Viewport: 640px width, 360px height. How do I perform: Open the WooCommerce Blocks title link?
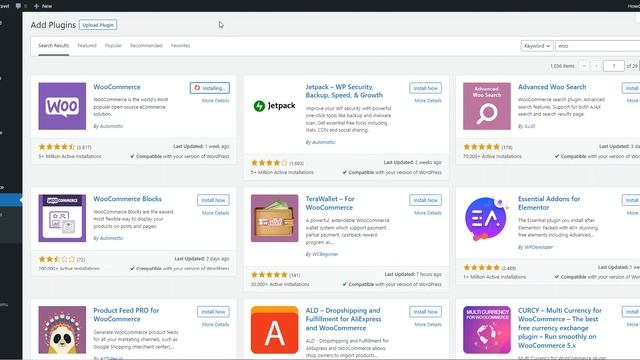tap(127, 199)
